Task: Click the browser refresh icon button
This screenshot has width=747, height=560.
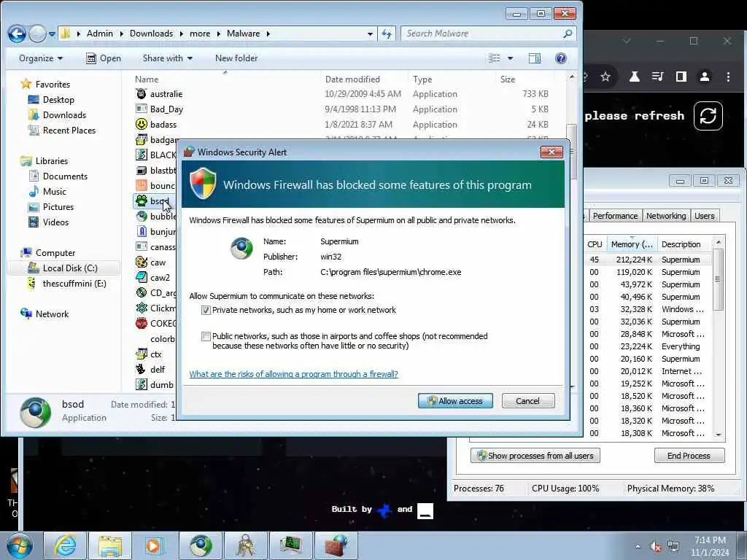Action: pyautogui.click(x=708, y=116)
